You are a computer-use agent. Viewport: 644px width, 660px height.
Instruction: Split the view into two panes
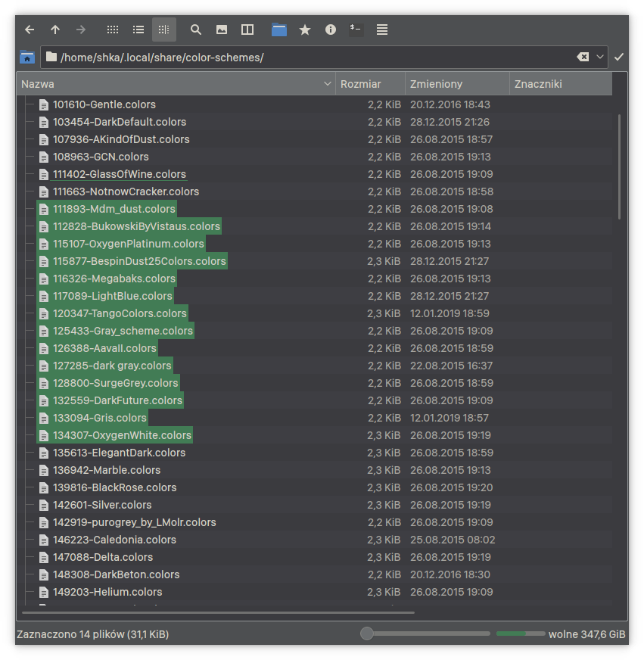click(x=247, y=30)
